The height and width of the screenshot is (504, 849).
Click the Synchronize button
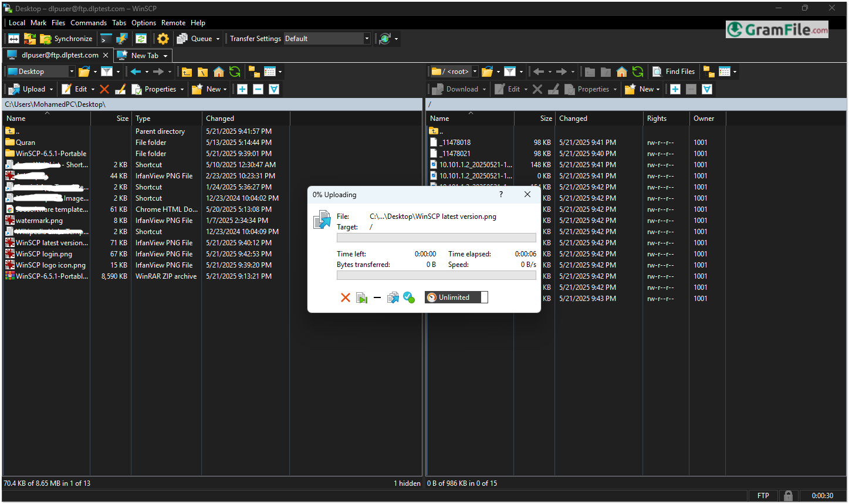[x=66, y=39]
